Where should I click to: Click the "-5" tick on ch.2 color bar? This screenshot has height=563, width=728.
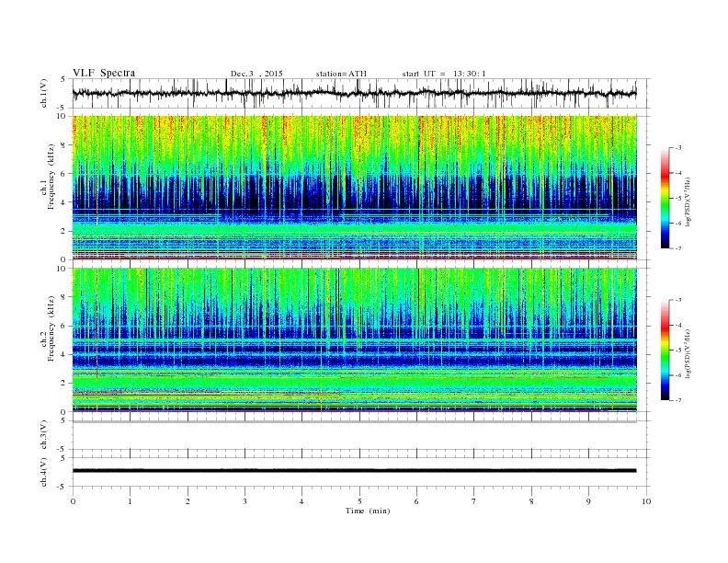click(x=678, y=350)
